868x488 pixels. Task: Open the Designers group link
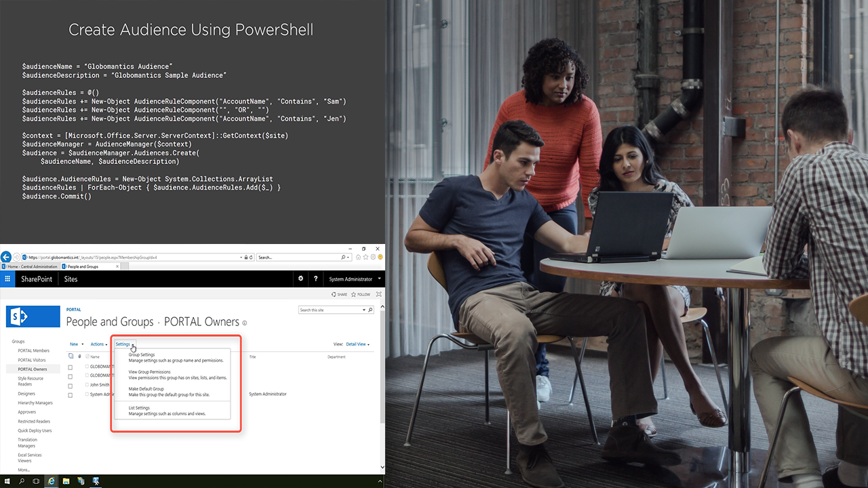26,394
